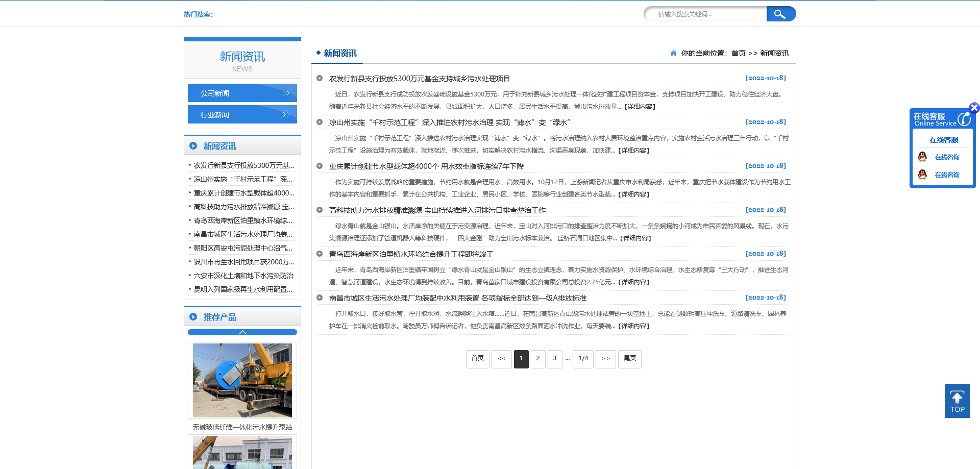Click the first QQ 在线咨询 penguin icon
This screenshot has height=469, width=980.
tap(923, 157)
